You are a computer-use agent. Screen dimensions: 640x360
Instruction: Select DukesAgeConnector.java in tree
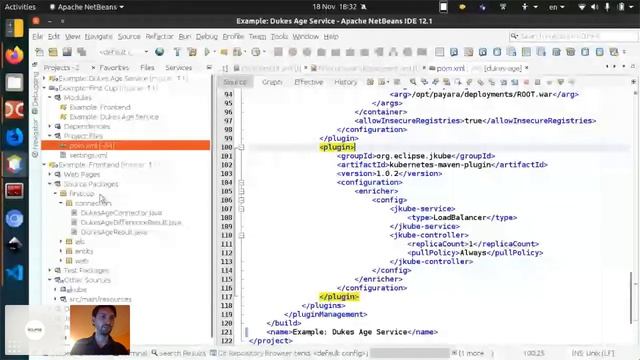pos(121,213)
